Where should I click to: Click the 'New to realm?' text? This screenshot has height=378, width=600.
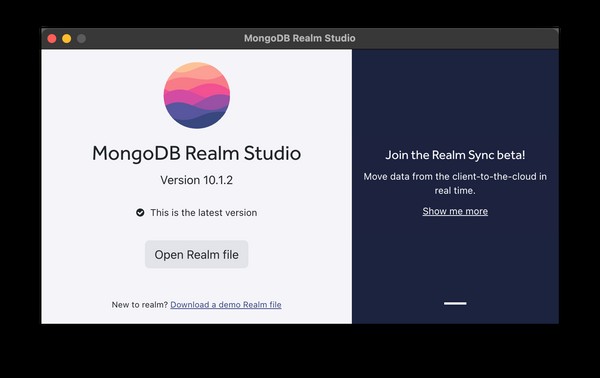pos(140,305)
